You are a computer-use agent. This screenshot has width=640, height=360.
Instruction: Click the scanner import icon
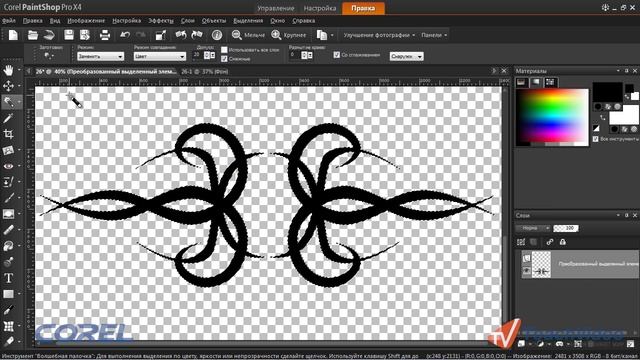point(49,35)
